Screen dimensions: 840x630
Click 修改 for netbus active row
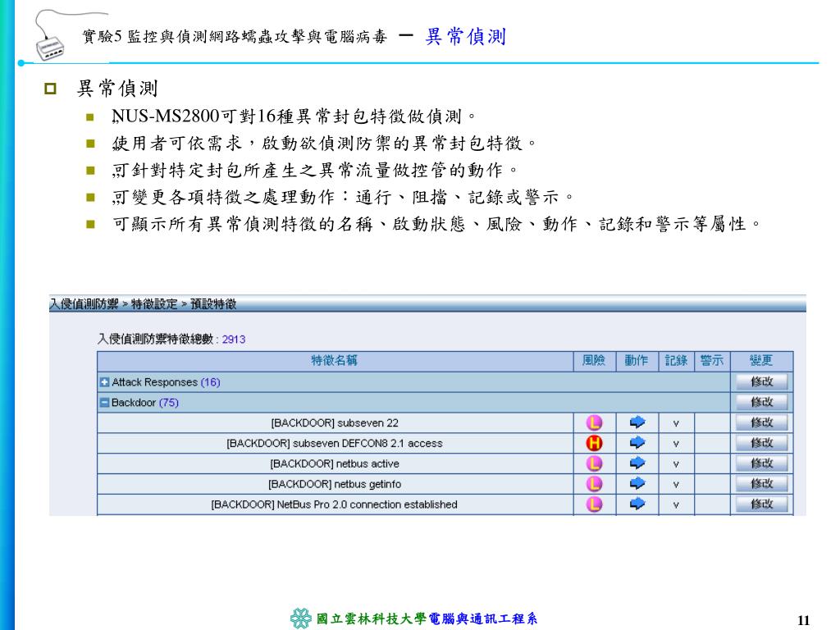click(x=761, y=463)
